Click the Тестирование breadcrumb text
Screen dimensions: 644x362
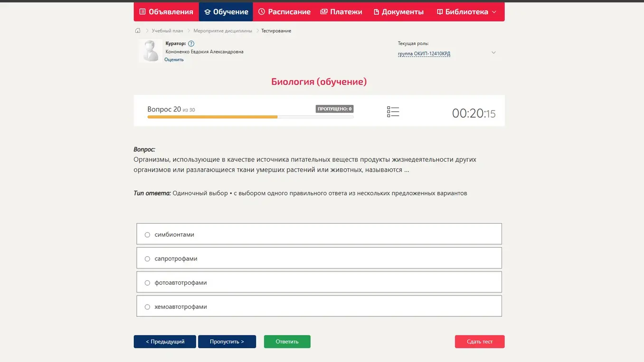point(276,31)
